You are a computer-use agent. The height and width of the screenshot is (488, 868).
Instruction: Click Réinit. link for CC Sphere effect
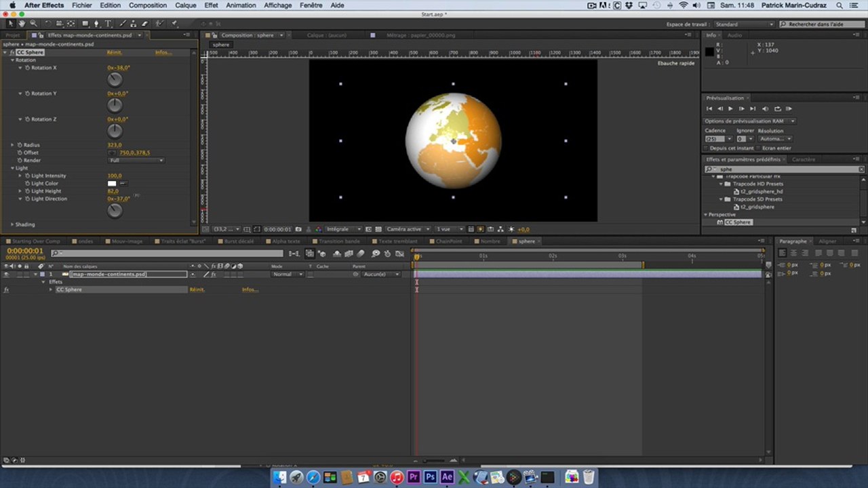114,52
